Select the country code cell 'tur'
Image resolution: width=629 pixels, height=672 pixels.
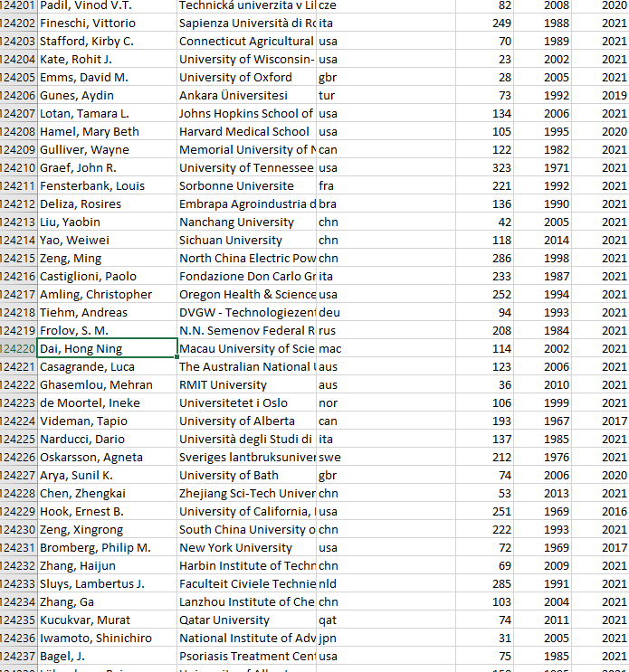click(x=386, y=95)
